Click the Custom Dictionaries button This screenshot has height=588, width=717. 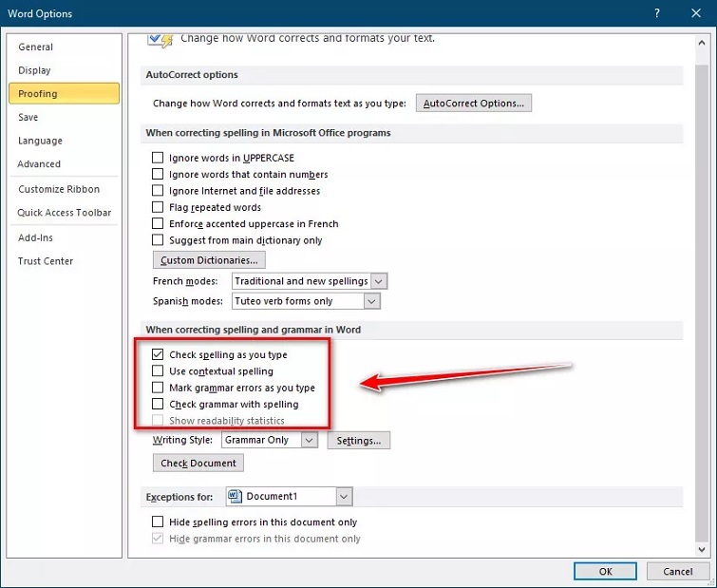(209, 260)
